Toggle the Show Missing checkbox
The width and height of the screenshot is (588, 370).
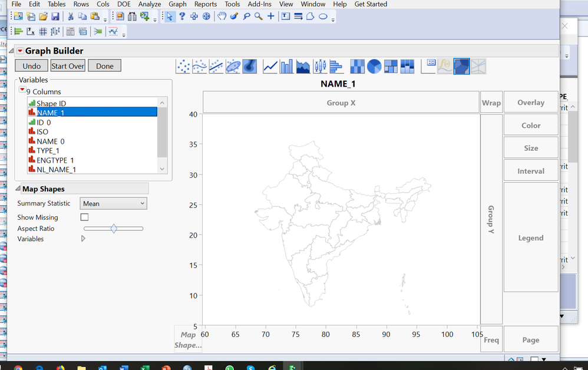[84, 217]
